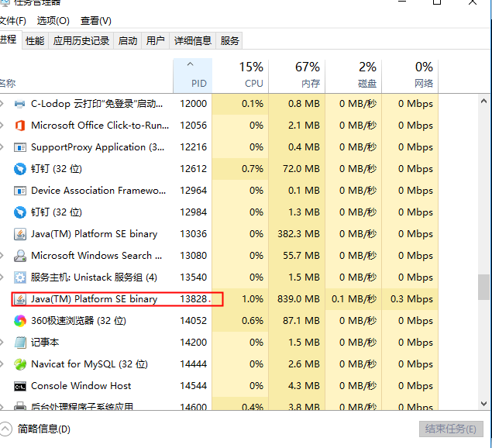
Task: Click the 360极速浏览器 colorful icon
Action: [x=20, y=321]
